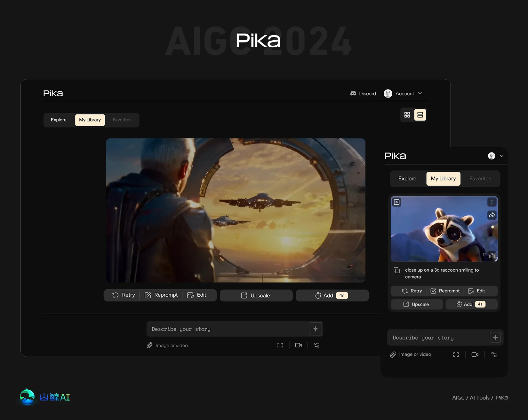Open aspect ratio options in desktop view
528x420 pixels.
[x=280, y=345]
